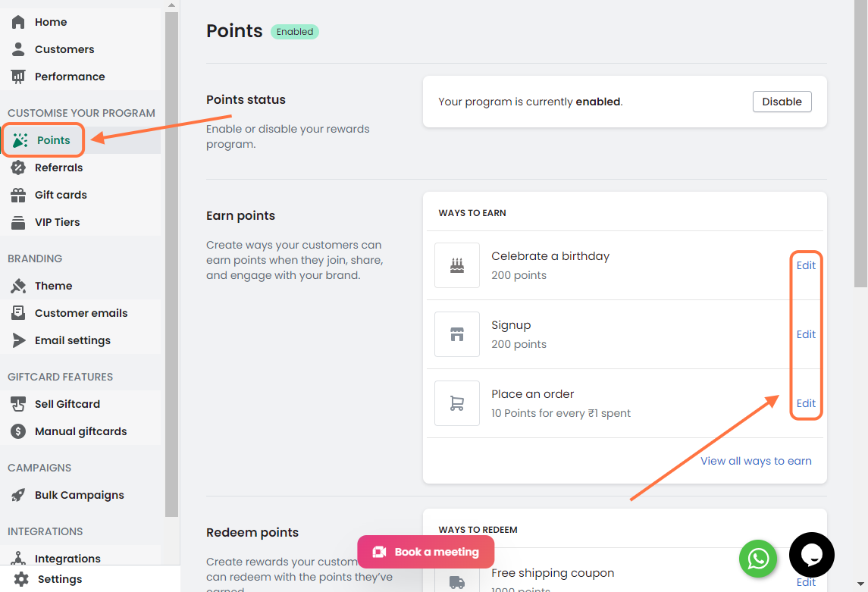Click the VIP Tiers icon
The height and width of the screenshot is (592, 868).
(x=18, y=222)
